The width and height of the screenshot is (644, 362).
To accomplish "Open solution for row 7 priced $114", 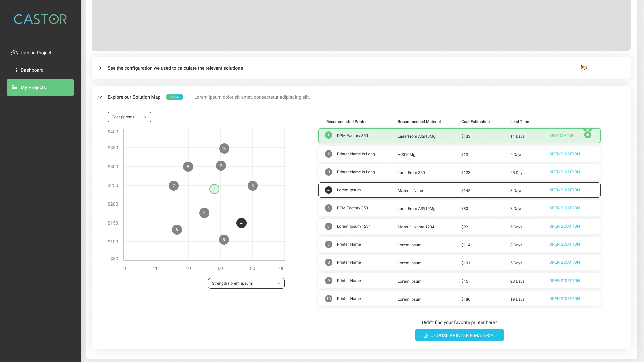I will click(565, 244).
